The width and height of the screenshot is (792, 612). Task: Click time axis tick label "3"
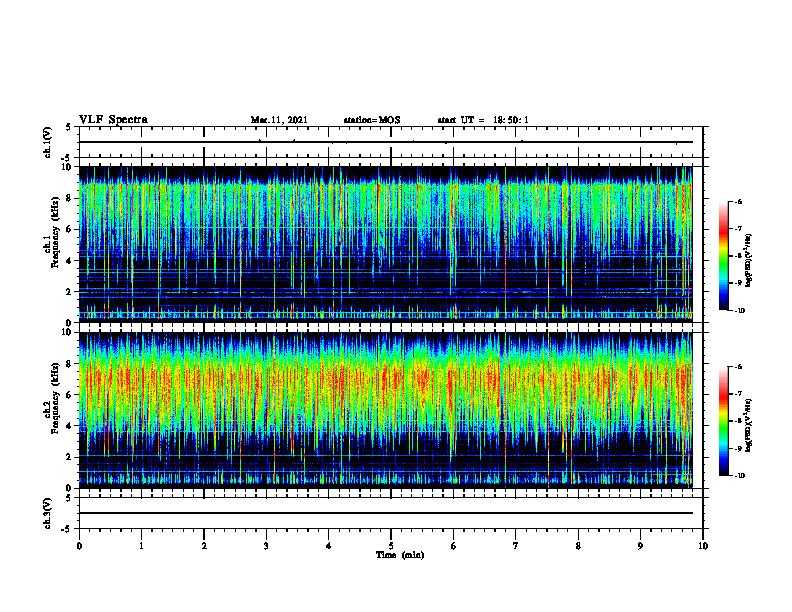click(266, 546)
